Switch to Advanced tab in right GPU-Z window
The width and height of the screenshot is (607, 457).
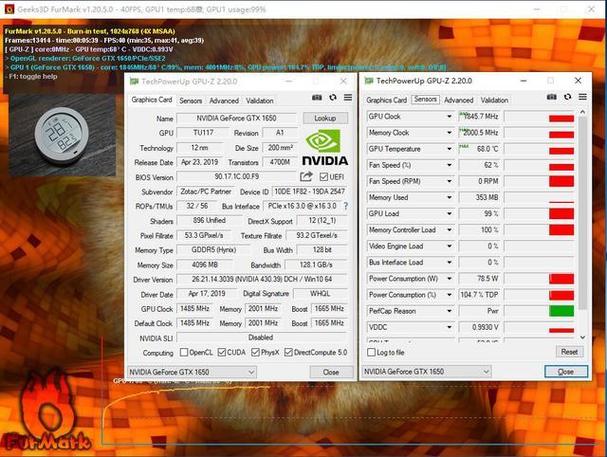459,100
